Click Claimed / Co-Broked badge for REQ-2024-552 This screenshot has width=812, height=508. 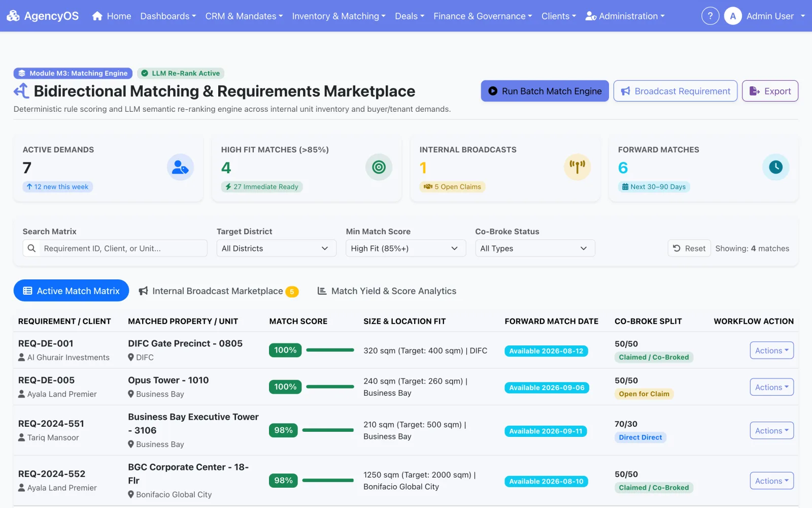click(x=654, y=488)
